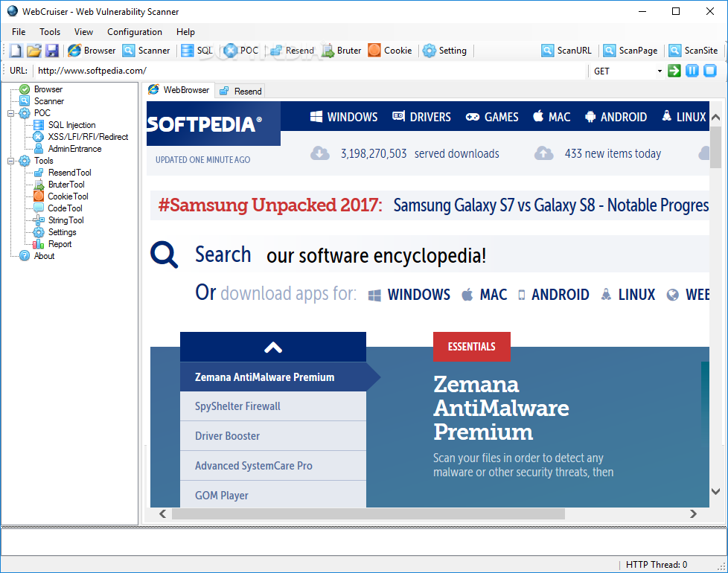This screenshot has height=573, width=728.
Task: Start ScanURL from the toolbar
Action: click(566, 51)
